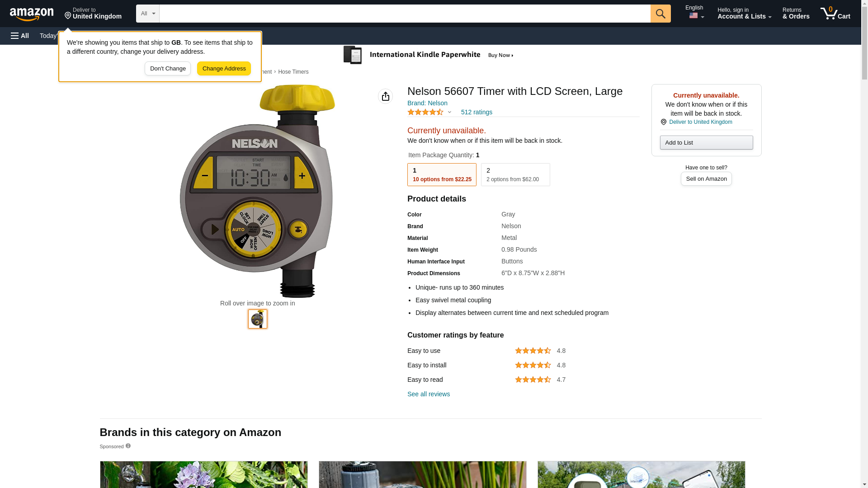Click the Amazon logo
Image resolution: width=868 pixels, height=488 pixels.
point(32,14)
